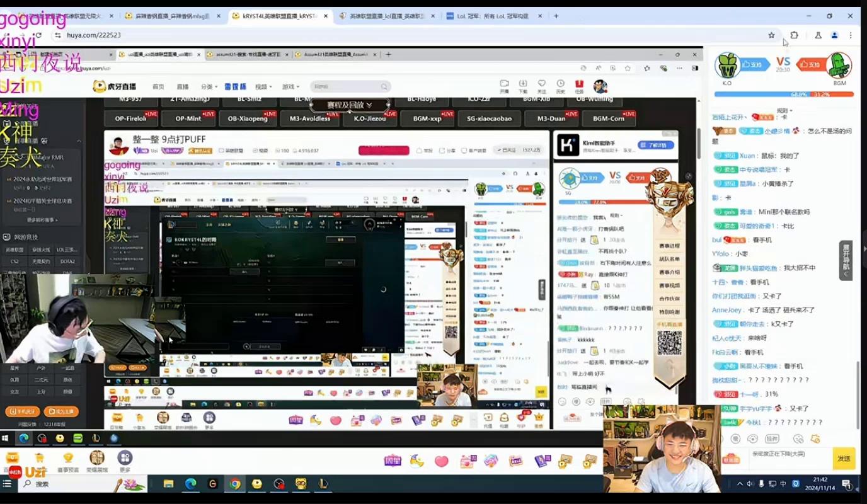
Task: Toggle the 已关注 follow button showing 1527.2万
Action: pos(518,151)
